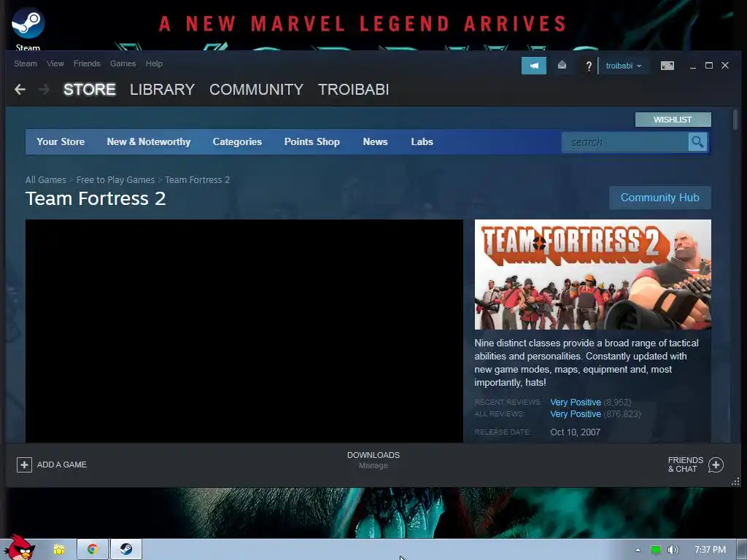Click the Add a Game plus icon
The height and width of the screenshot is (560, 747).
click(x=24, y=464)
